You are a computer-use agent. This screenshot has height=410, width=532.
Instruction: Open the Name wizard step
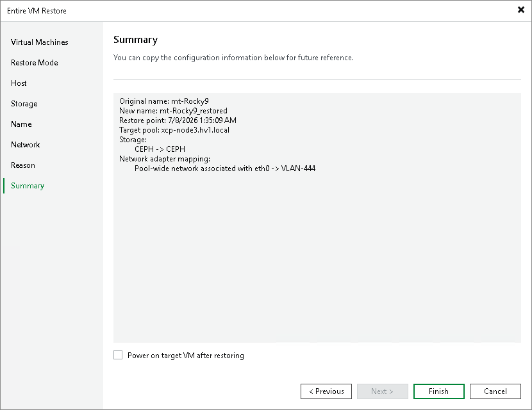(x=21, y=124)
